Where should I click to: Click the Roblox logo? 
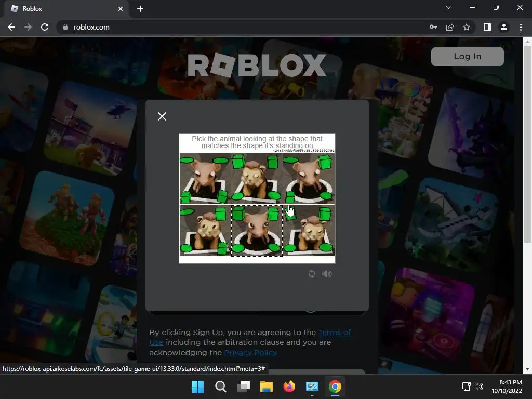(257, 65)
